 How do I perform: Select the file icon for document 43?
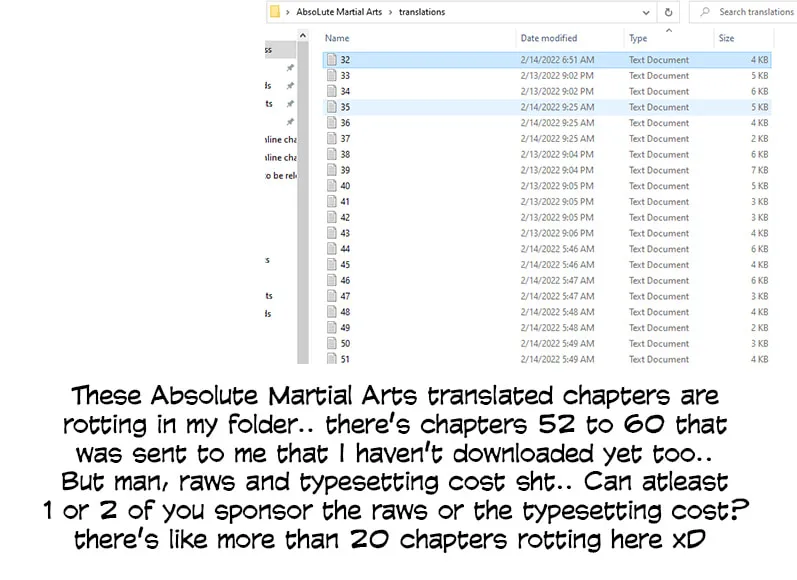(x=332, y=233)
